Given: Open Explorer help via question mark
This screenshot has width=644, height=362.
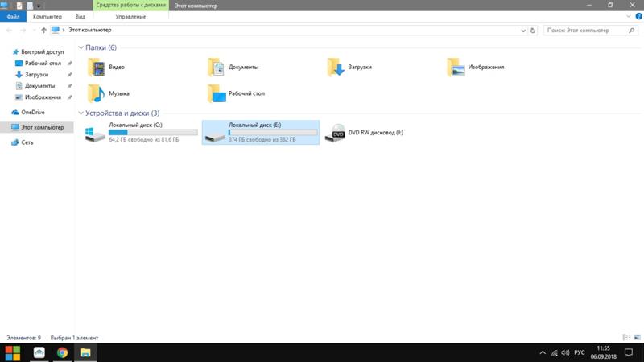Looking at the screenshot, I should coord(638,16).
